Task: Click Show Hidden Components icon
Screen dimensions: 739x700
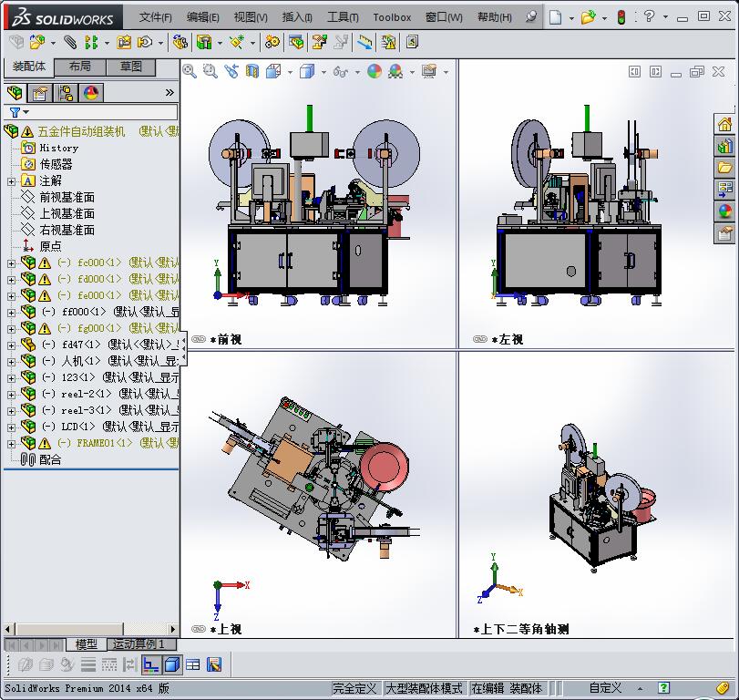Action: tap(180, 43)
